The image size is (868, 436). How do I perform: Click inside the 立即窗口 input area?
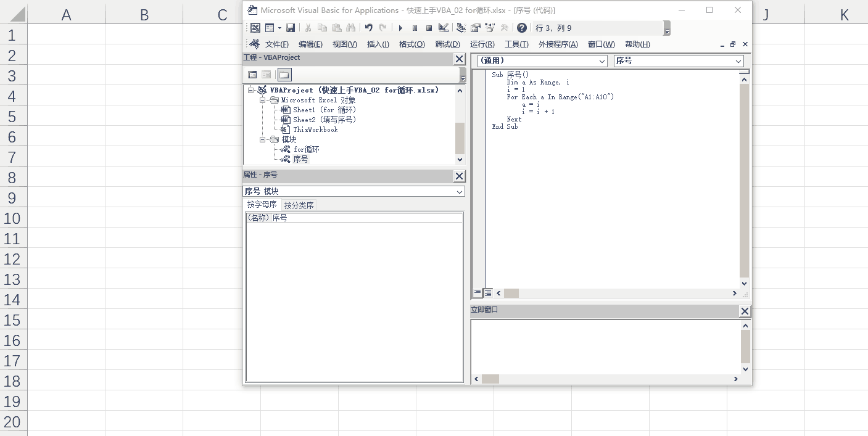[x=605, y=345]
